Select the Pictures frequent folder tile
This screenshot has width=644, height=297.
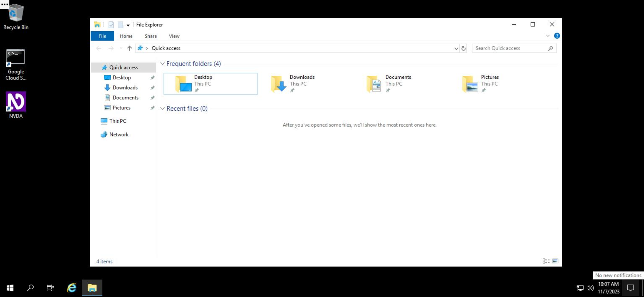[x=497, y=84]
